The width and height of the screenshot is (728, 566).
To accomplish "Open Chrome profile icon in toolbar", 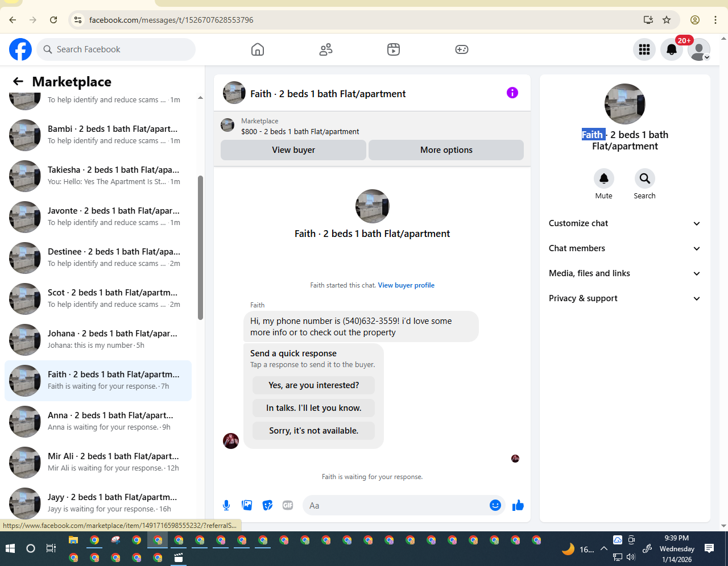I will (x=695, y=20).
